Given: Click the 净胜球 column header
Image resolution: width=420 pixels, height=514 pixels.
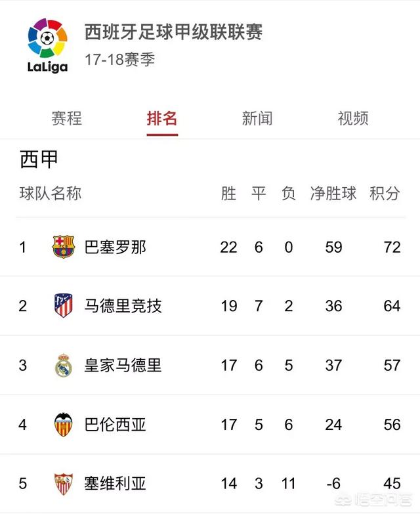Looking at the screenshot, I should (x=333, y=193).
